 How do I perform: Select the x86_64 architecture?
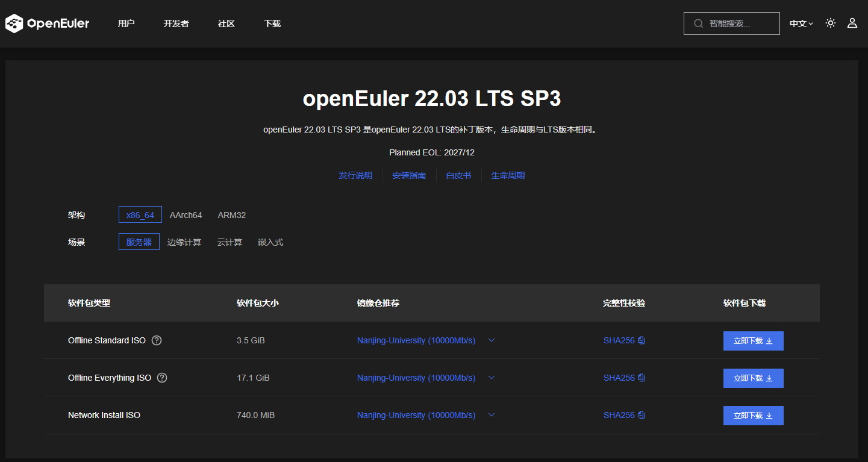tap(140, 215)
